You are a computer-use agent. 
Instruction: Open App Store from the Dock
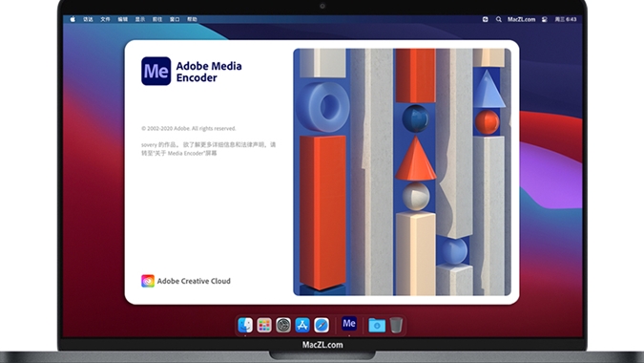(302, 325)
